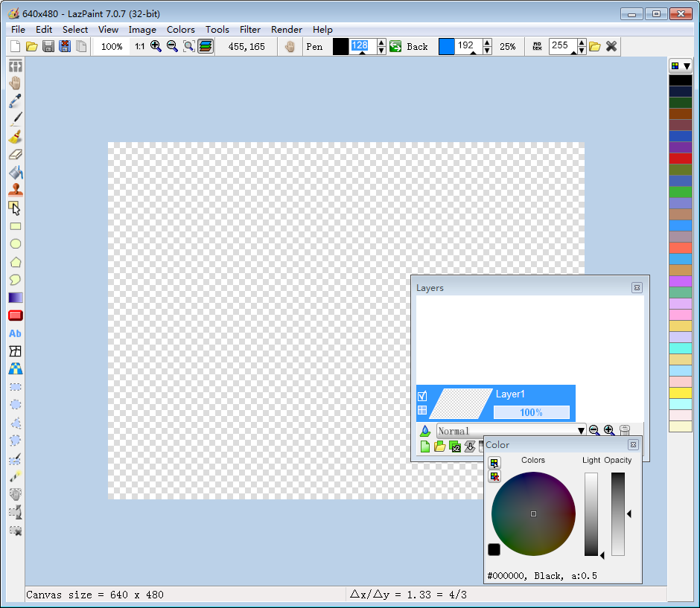Image resolution: width=700 pixels, height=608 pixels.
Task: Click the 1:1 original size button
Action: (x=140, y=46)
